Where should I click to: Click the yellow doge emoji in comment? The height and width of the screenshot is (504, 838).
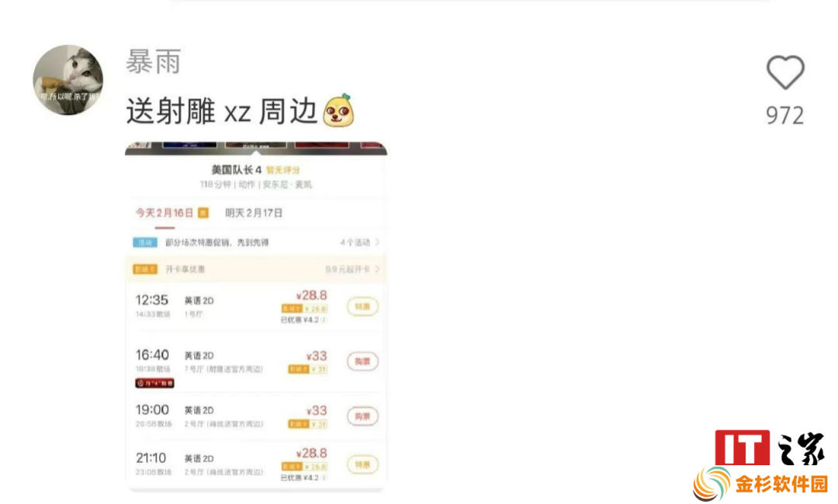coord(339,111)
